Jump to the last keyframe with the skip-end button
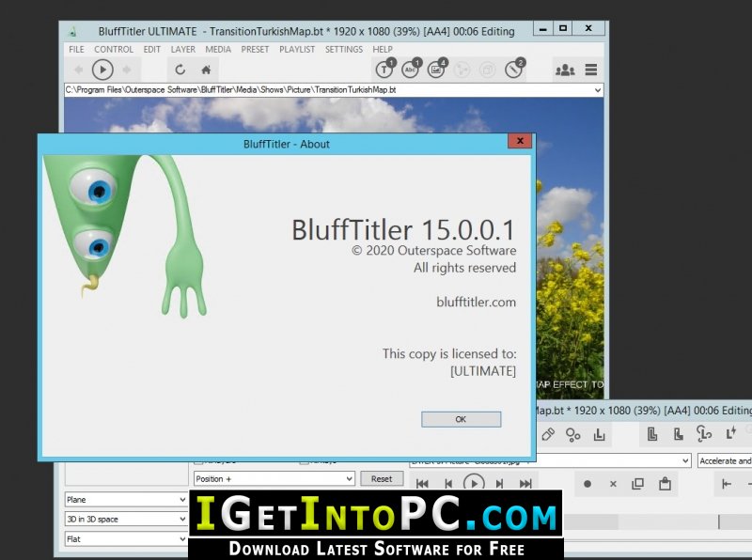Screen dimensions: 752x560 click(x=525, y=484)
